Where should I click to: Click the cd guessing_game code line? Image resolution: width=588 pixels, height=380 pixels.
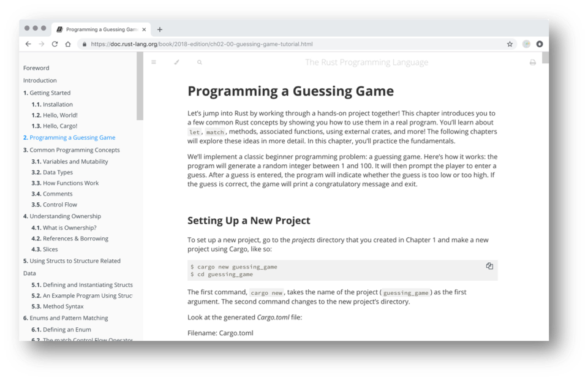(222, 274)
